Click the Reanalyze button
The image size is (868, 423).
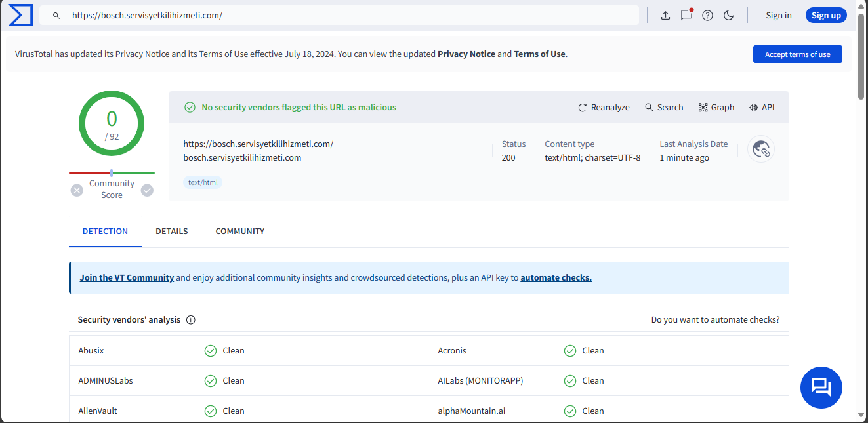tap(604, 108)
